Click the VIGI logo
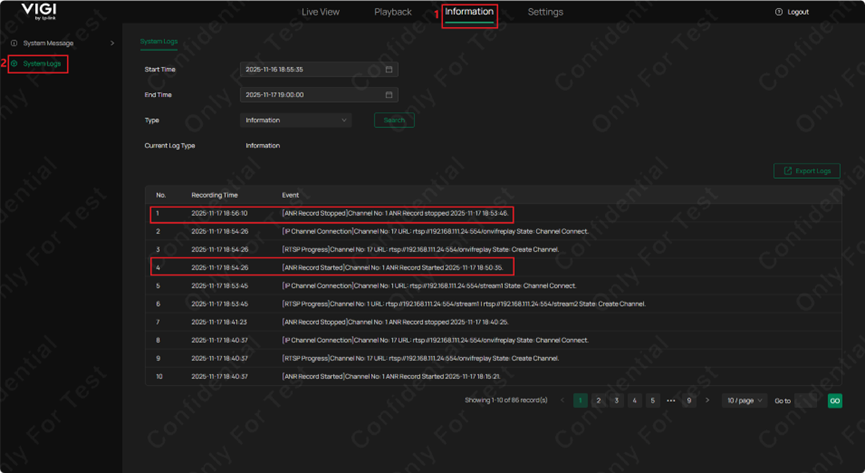 [x=39, y=12]
